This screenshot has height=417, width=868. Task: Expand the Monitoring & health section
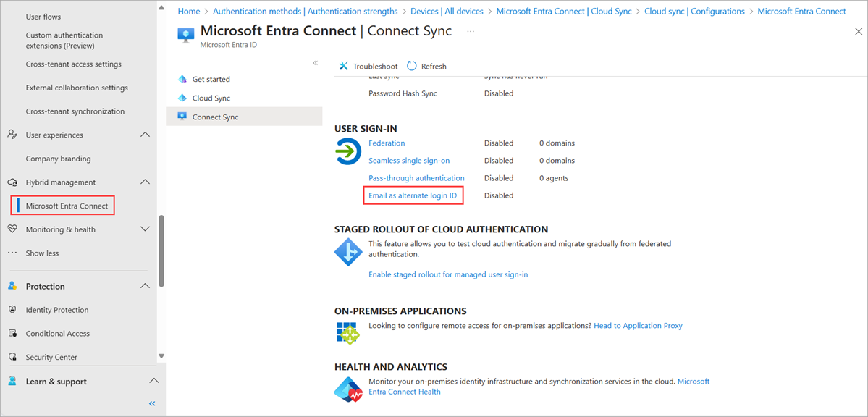(145, 229)
